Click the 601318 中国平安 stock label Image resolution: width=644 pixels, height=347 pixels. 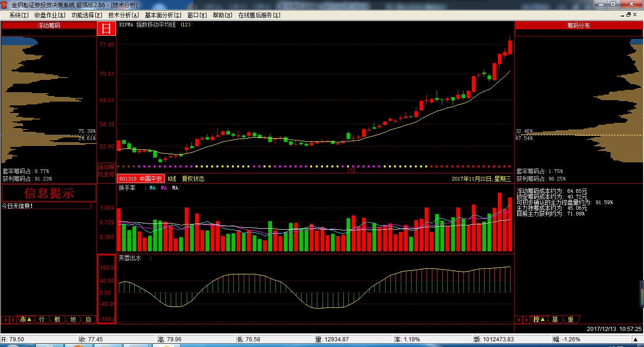140,179
